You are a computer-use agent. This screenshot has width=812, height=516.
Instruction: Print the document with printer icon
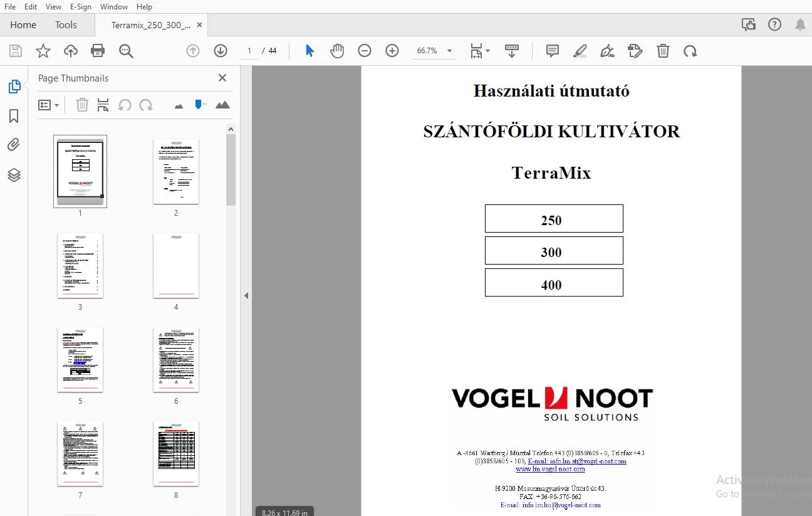[x=98, y=51]
